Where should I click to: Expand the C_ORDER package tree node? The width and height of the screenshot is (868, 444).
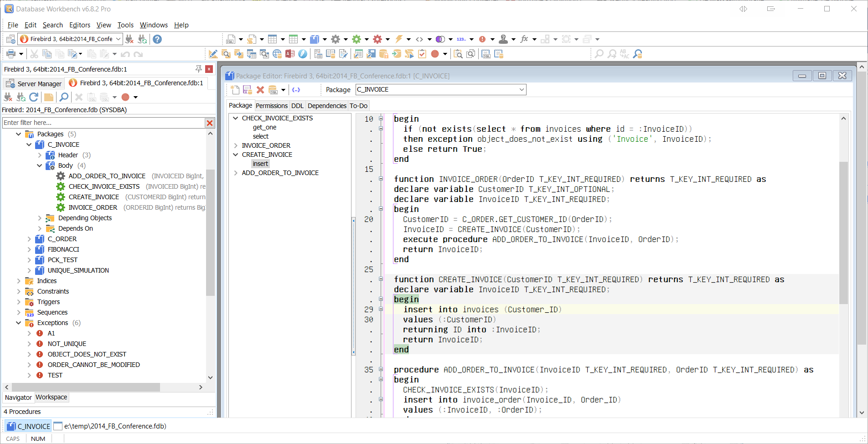29,239
